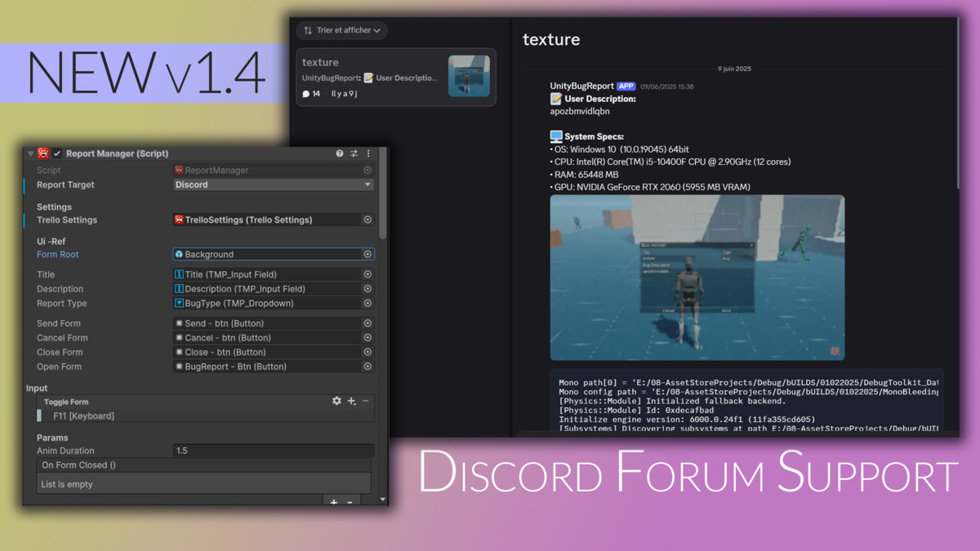Open the texture forum post card
The image size is (980, 551).
396,78
